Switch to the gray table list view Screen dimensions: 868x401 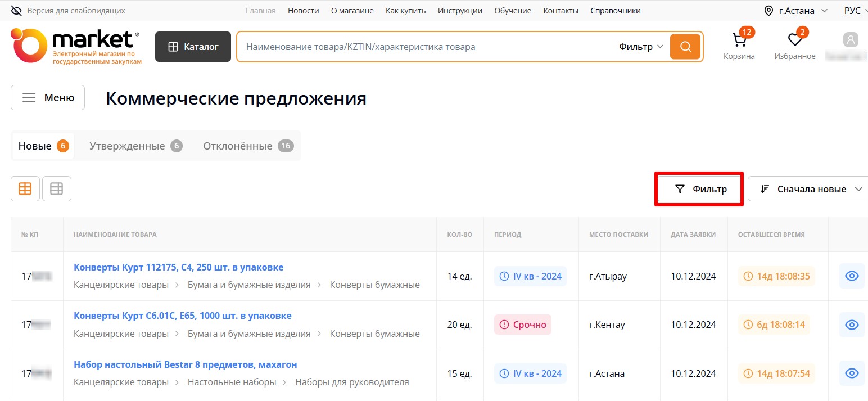point(57,189)
